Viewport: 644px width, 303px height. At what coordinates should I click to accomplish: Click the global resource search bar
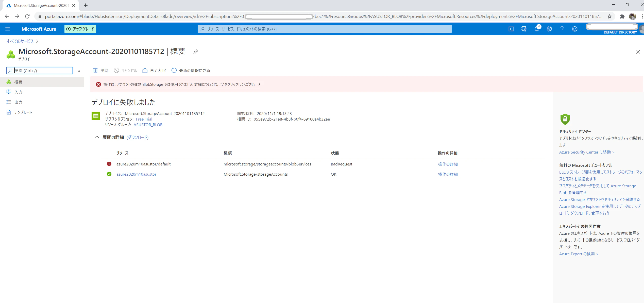coord(325,29)
